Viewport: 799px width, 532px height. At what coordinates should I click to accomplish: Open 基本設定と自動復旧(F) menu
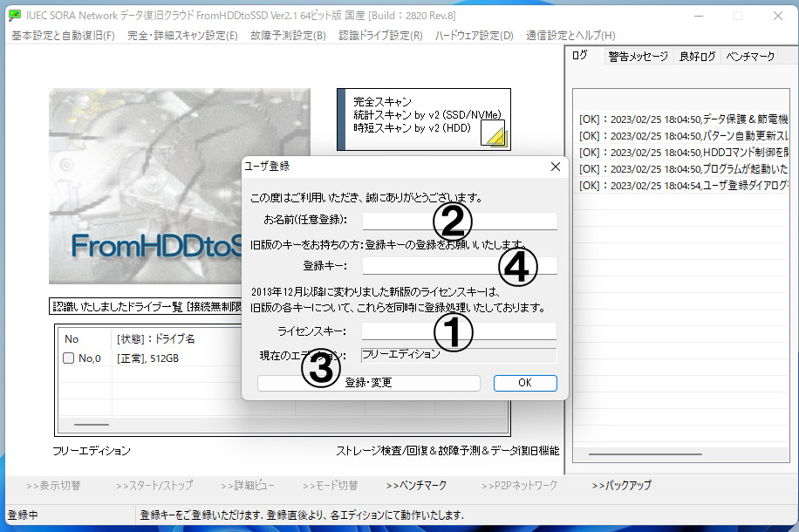(x=63, y=36)
